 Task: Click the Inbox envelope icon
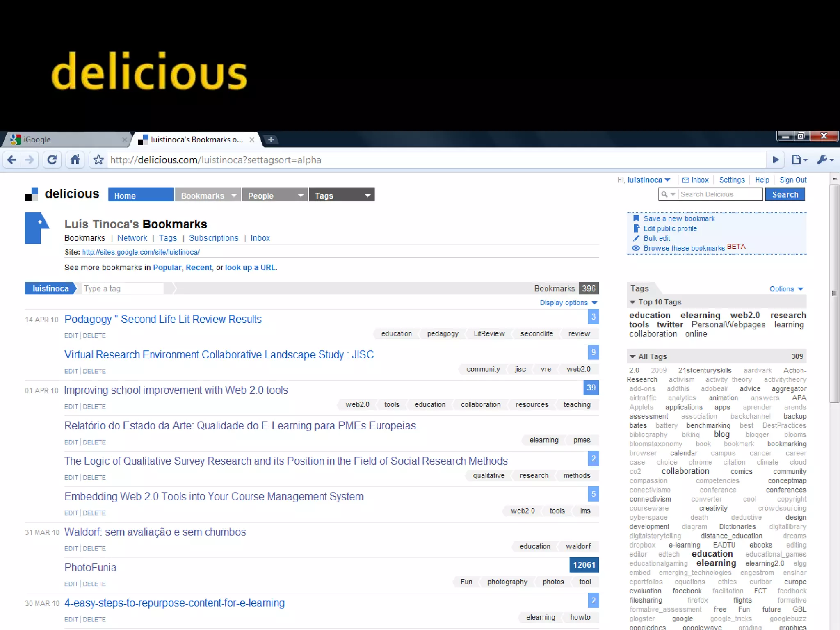tap(685, 180)
